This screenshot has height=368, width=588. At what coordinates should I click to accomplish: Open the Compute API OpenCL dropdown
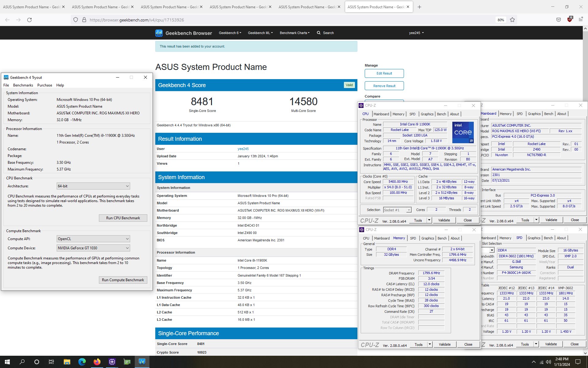(93, 239)
